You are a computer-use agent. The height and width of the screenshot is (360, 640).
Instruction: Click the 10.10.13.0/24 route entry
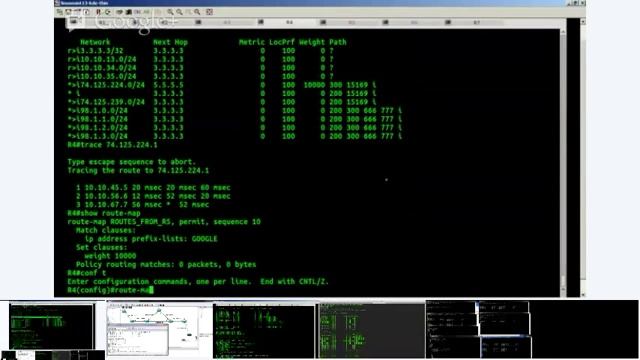coord(201,59)
